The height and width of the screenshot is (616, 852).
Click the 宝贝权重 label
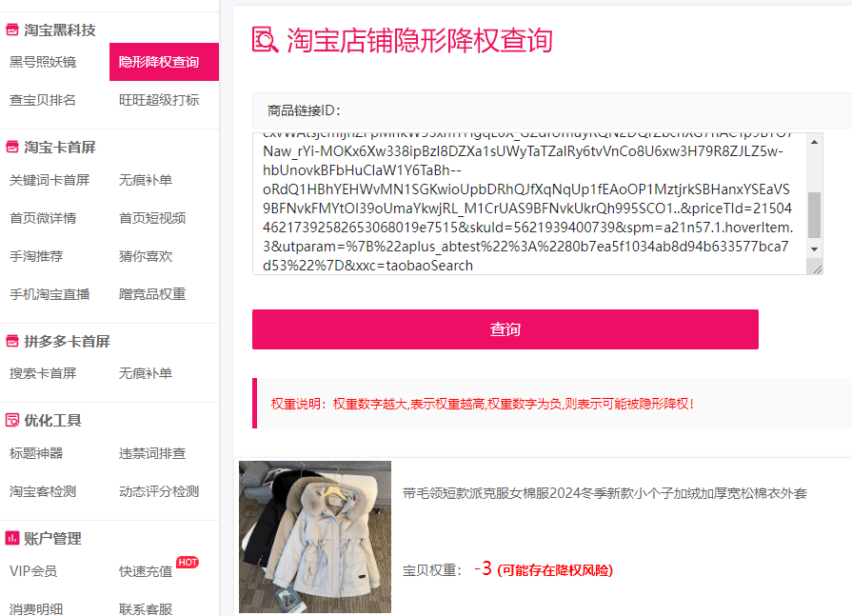point(432,570)
